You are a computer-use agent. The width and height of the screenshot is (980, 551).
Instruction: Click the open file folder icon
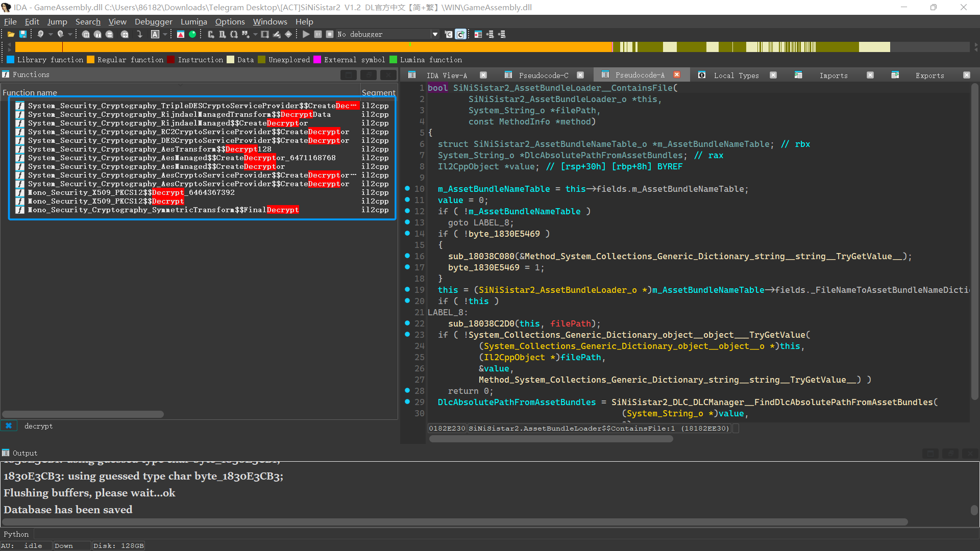coord(10,34)
